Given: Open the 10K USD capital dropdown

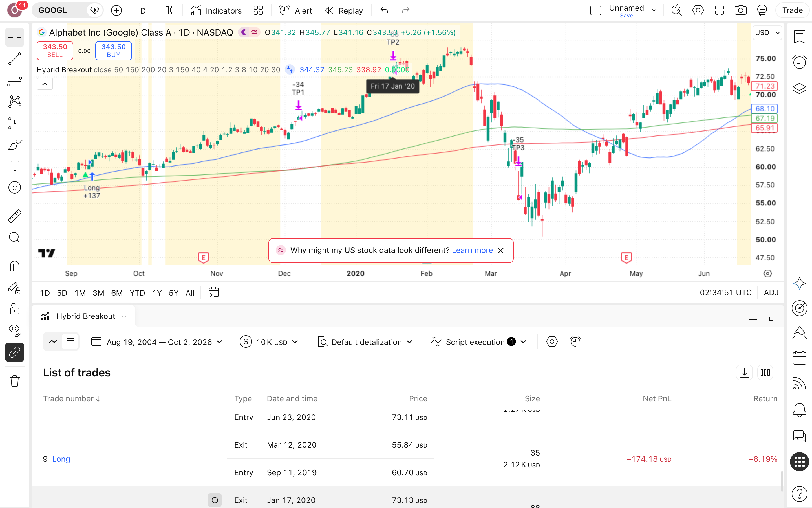Looking at the screenshot, I should pyautogui.click(x=269, y=342).
